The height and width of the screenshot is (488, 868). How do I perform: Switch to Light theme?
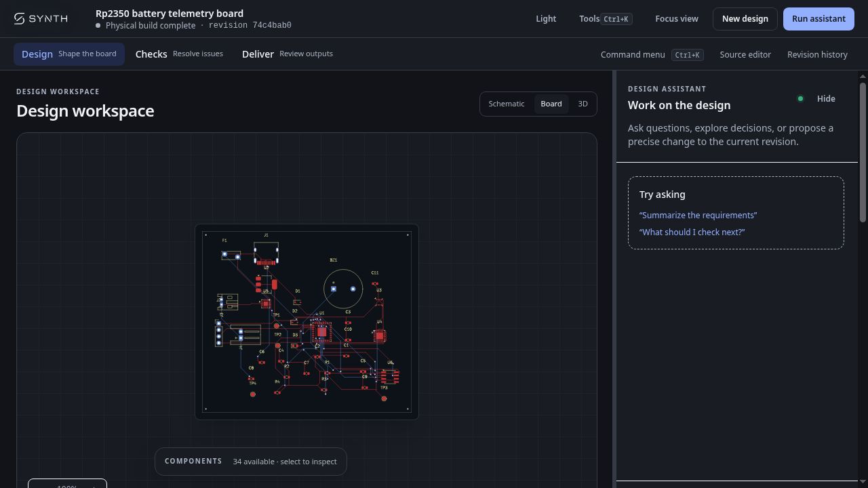click(x=546, y=19)
